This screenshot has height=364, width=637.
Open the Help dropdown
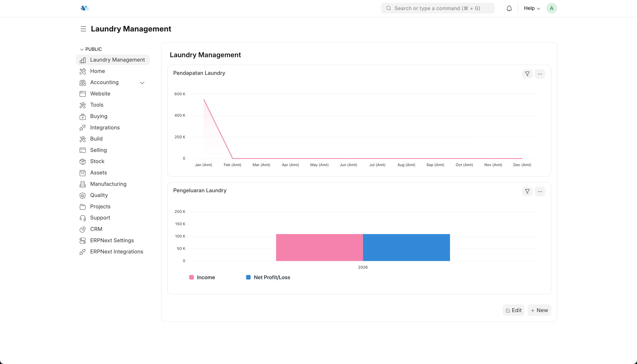tap(532, 8)
